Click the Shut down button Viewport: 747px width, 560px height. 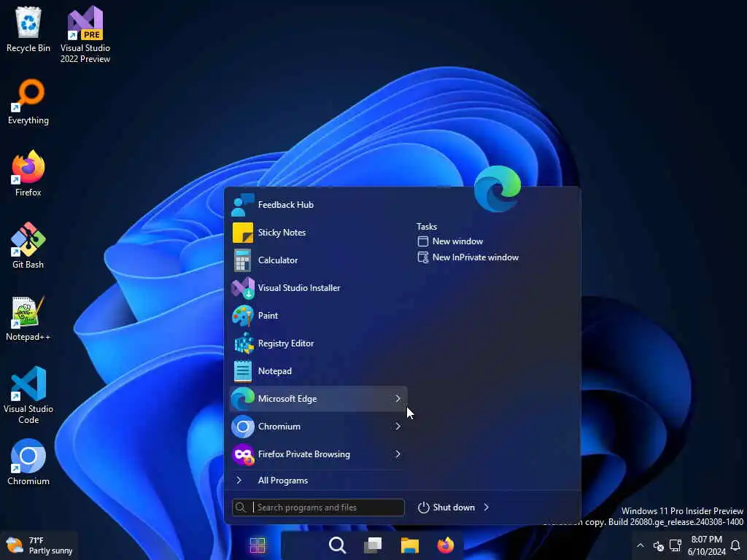446,507
